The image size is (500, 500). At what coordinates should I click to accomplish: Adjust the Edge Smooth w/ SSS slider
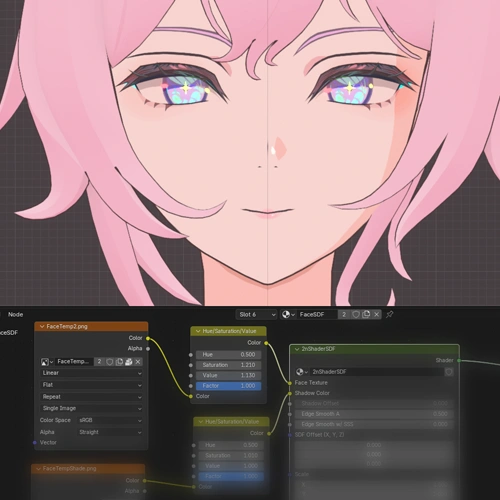tap(374, 424)
